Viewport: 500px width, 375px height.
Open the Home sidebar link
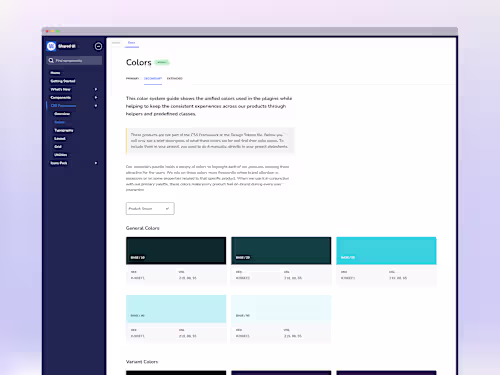tap(55, 73)
